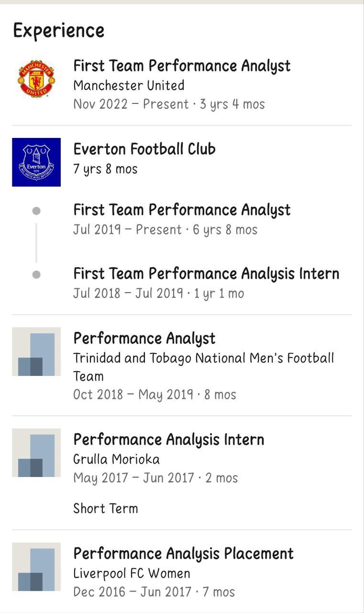The height and width of the screenshot is (613, 364).
Task: Open the Performance Analysis Intern position title
Action: tap(168, 440)
